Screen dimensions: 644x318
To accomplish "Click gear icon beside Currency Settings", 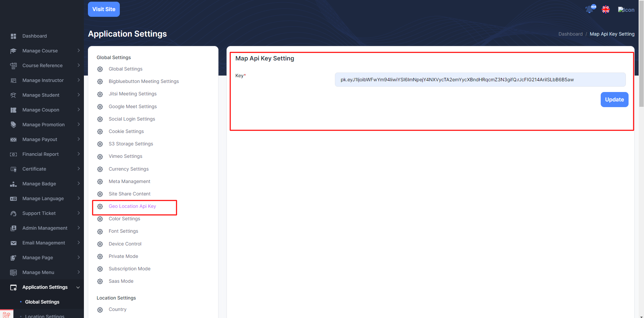I will pos(100,169).
